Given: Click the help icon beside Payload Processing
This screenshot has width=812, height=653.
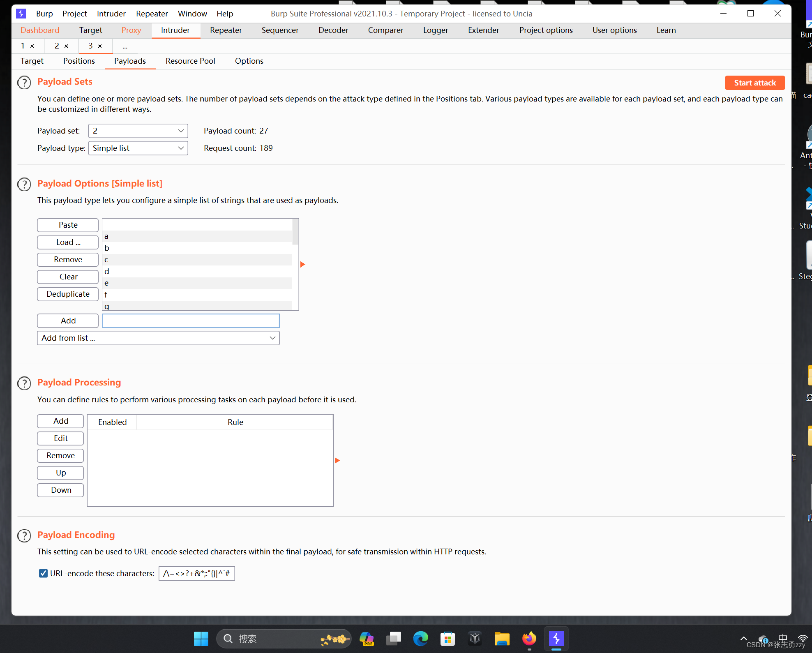Looking at the screenshot, I should (24, 383).
